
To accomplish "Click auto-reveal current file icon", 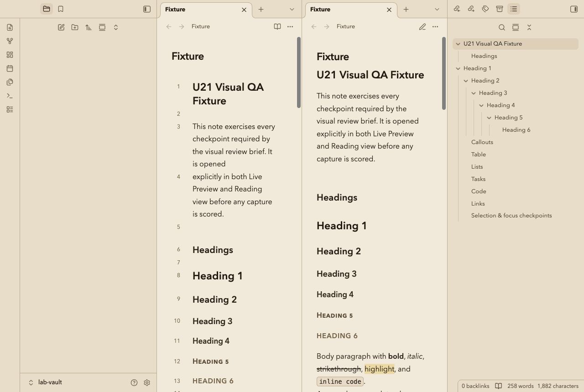I will point(102,27).
